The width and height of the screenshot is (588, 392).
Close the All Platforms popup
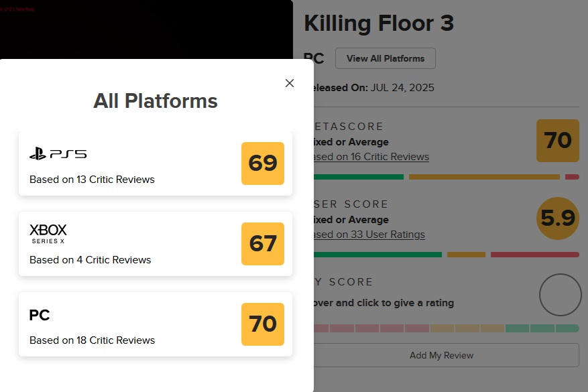coord(290,83)
